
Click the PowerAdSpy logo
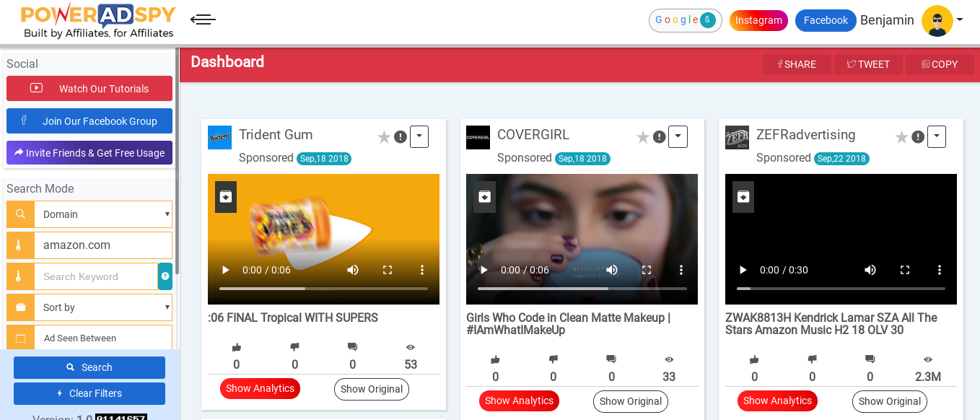pyautogui.click(x=98, y=20)
